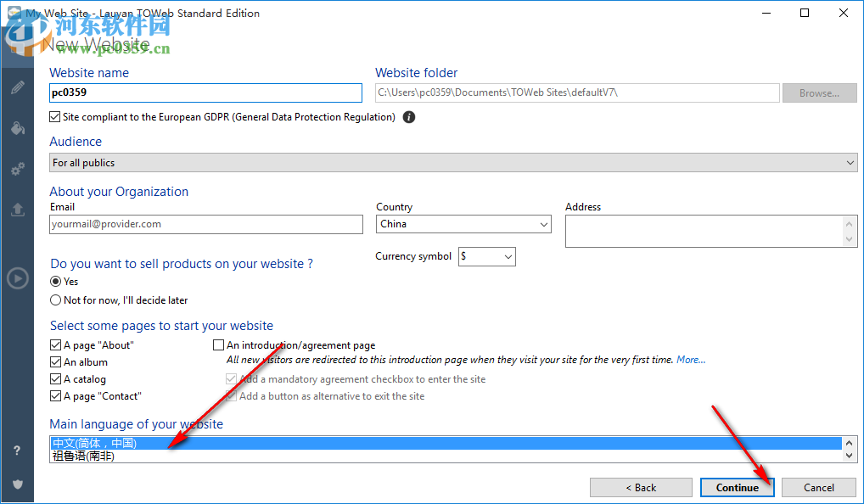Click the < Back button
The height and width of the screenshot is (504, 864).
point(641,488)
